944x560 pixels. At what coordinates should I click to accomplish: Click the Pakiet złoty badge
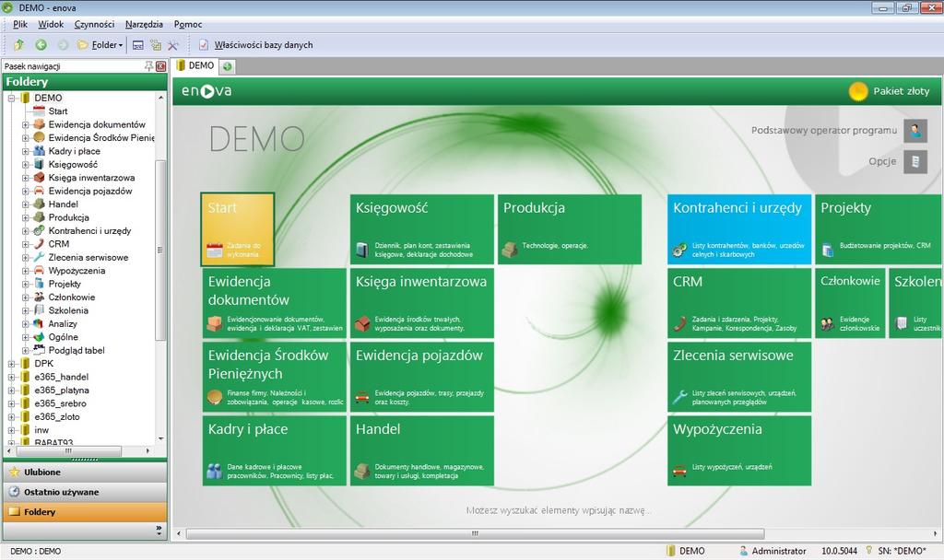tap(890, 91)
